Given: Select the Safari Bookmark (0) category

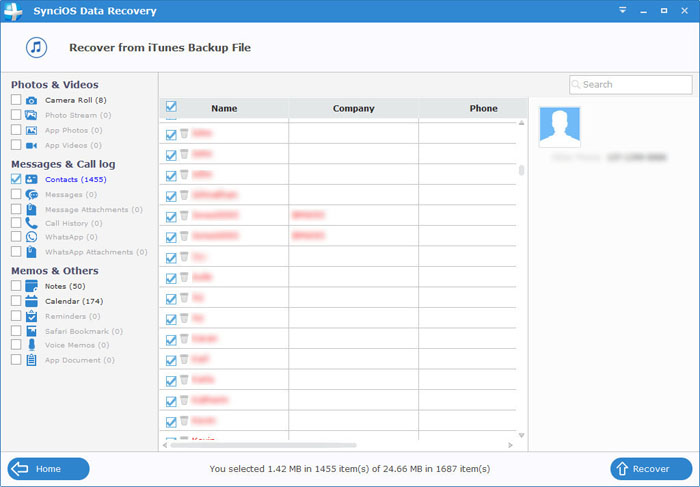Looking at the screenshot, I should (x=84, y=331).
